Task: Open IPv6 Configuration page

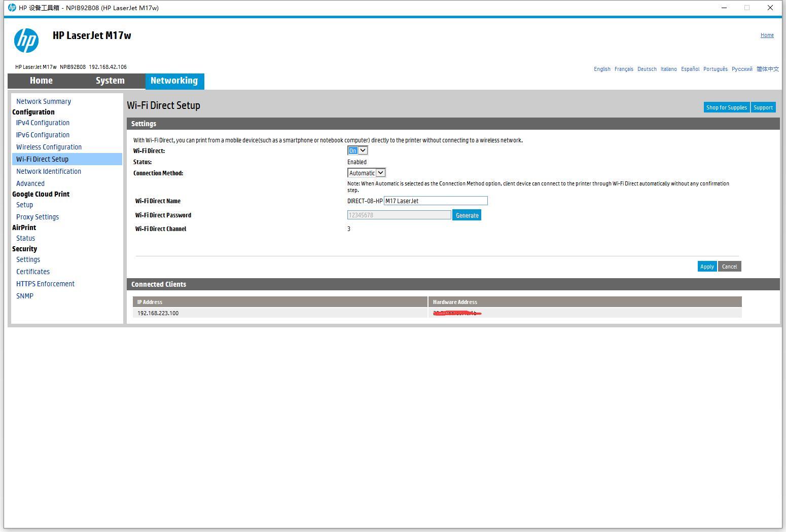Action: (x=43, y=135)
